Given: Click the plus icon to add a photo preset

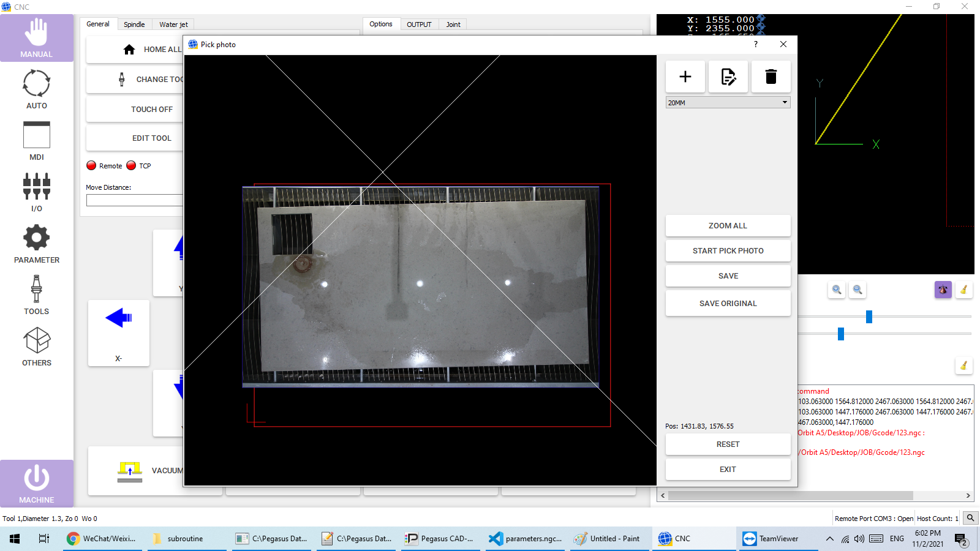Looking at the screenshot, I should pos(685,77).
